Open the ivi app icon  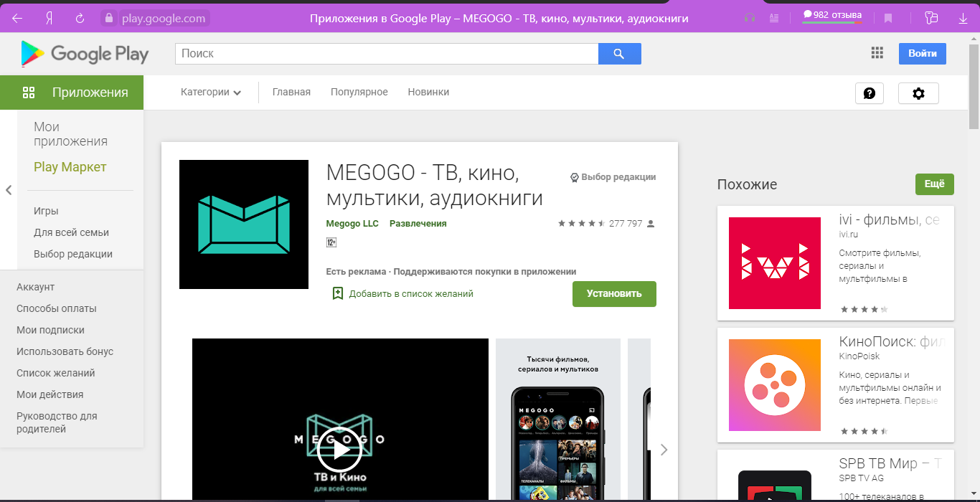[x=775, y=263]
